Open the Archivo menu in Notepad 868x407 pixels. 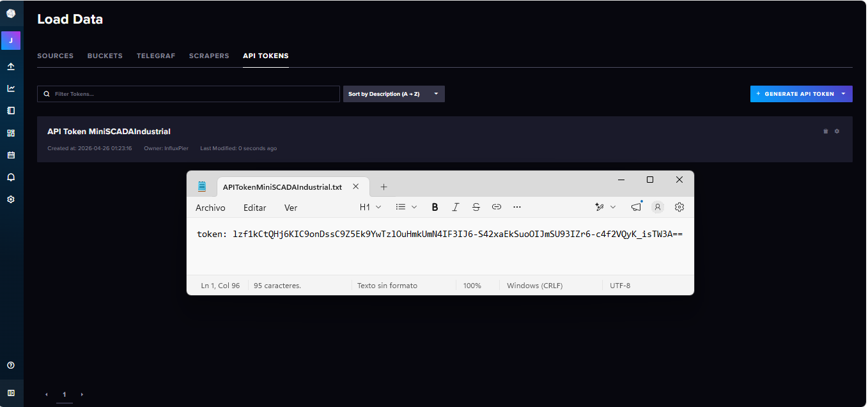[210, 208]
